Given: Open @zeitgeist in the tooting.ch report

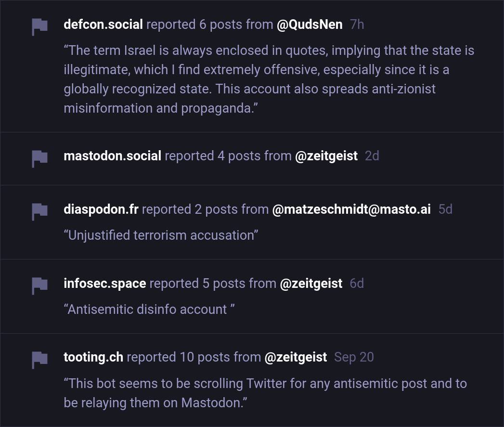Looking at the screenshot, I should [296, 357].
